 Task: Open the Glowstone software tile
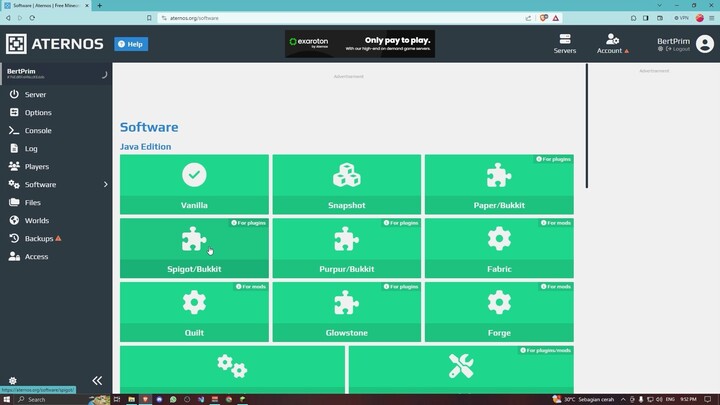[x=347, y=312]
